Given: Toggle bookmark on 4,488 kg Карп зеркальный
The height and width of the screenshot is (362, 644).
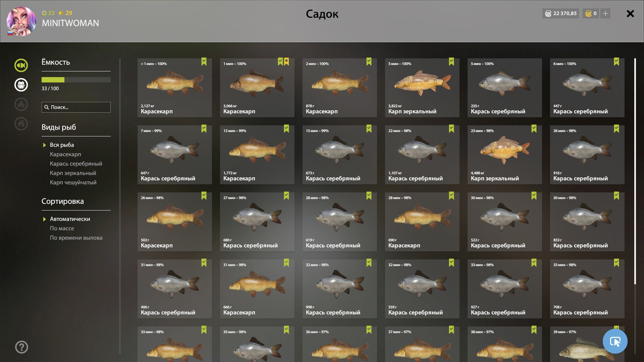Looking at the screenshot, I should (x=534, y=129).
